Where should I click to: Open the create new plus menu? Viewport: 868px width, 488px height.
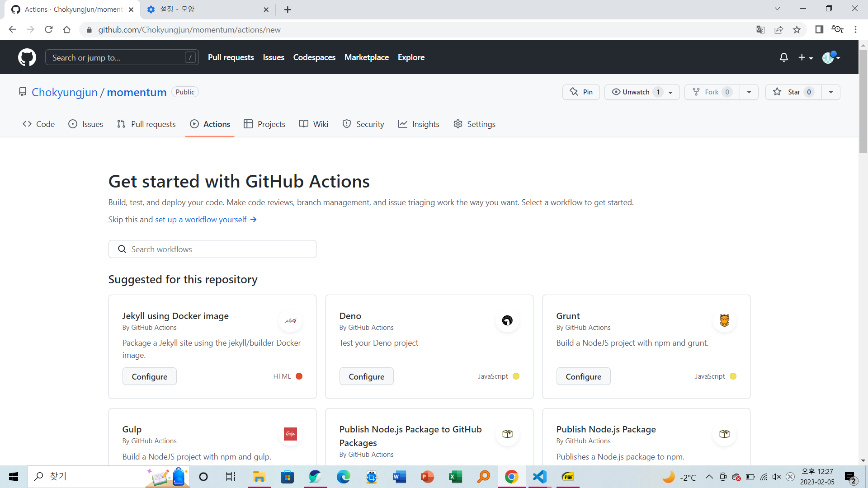tap(806, 57)
